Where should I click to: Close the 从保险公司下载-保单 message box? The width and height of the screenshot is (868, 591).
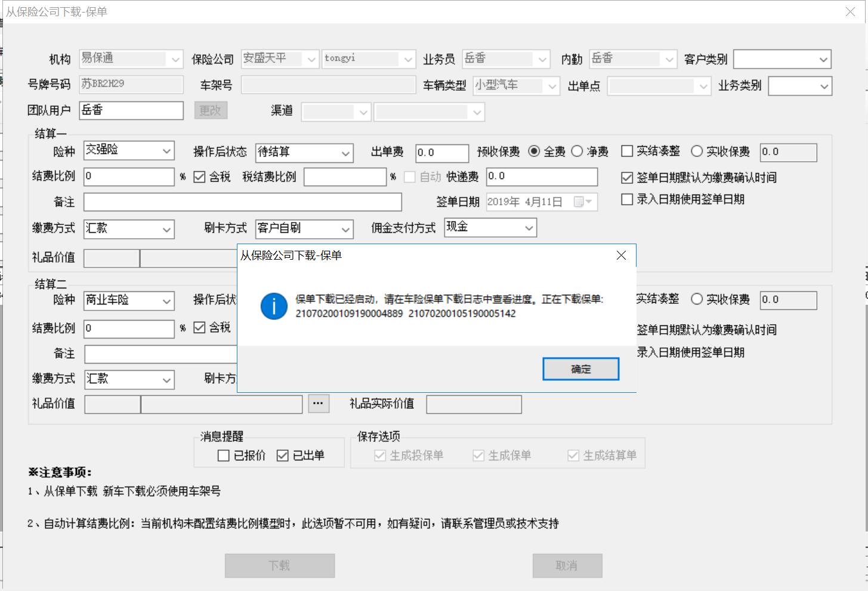point(621,256)
